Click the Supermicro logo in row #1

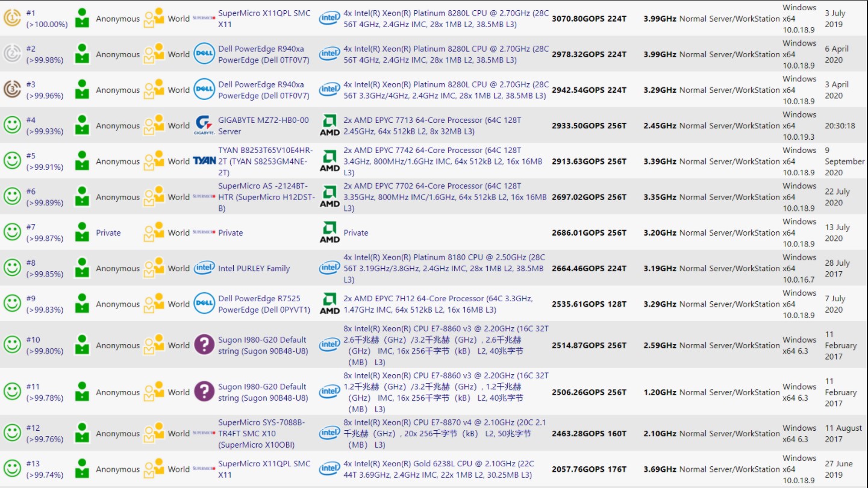point(204,19)
